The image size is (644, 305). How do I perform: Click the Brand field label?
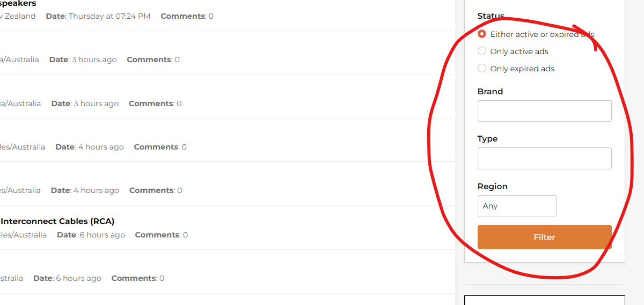coord(490,92)
